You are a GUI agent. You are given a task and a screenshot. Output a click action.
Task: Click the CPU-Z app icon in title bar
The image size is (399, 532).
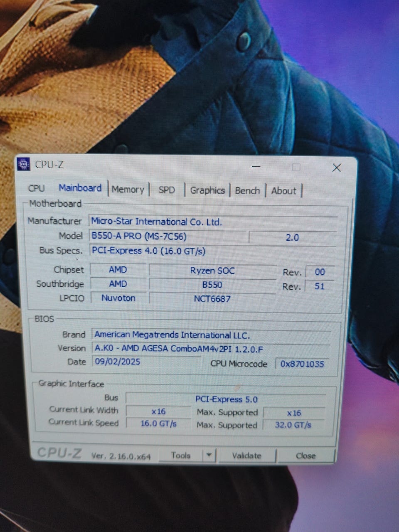24,164
